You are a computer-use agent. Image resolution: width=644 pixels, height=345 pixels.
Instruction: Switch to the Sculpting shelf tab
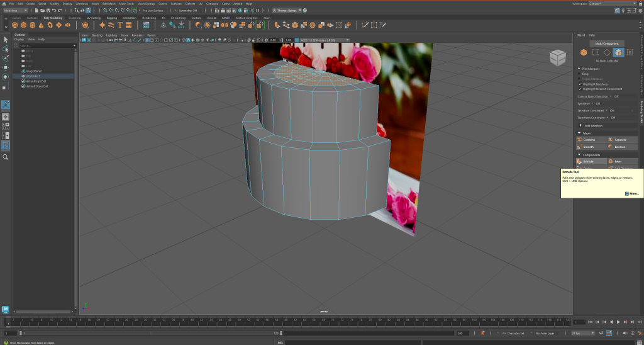[x=75, y=18]
